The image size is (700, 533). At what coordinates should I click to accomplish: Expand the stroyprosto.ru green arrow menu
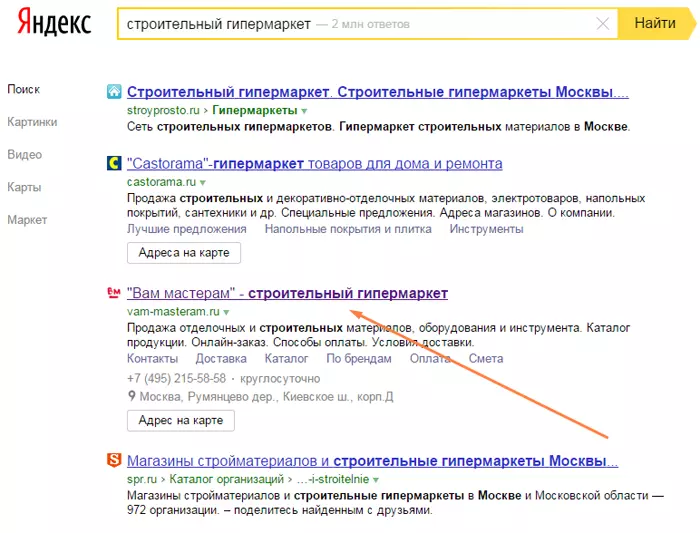click(304, 111)
